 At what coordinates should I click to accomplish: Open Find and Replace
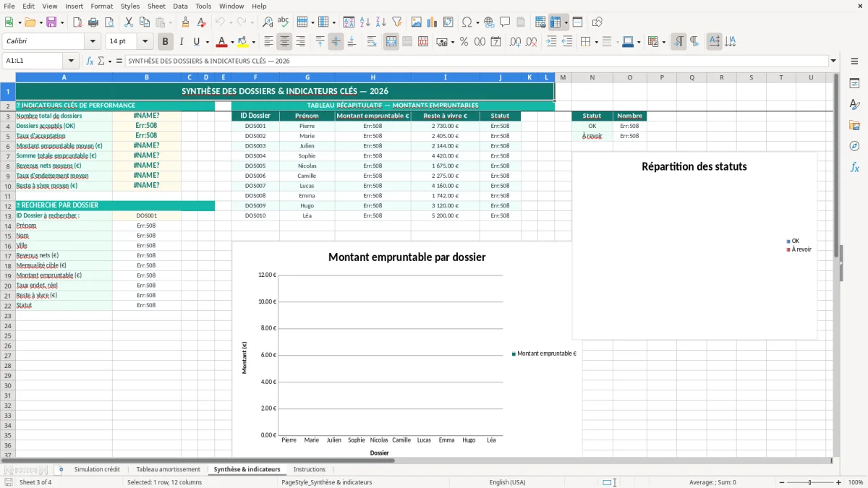point(268,22)
